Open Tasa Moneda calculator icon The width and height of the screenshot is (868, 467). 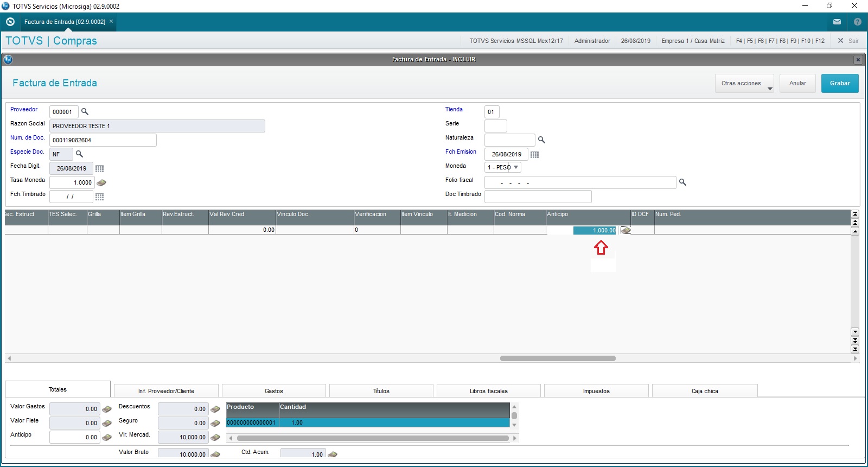(101, 182)
